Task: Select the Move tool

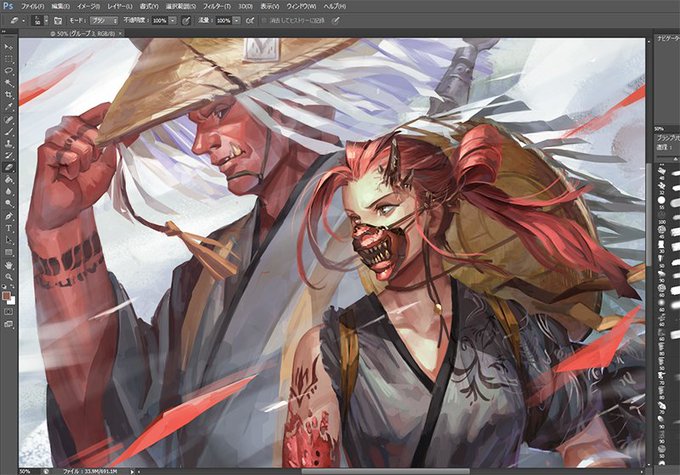Action: (8, 46)
